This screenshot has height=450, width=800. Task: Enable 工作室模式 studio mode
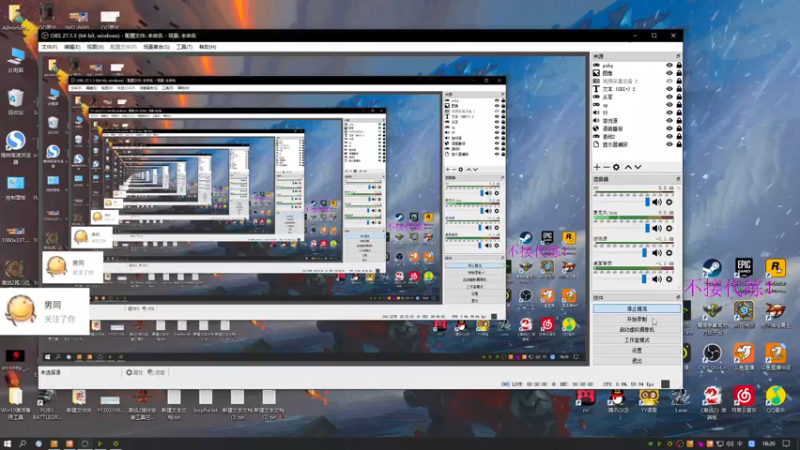[637, 340]
